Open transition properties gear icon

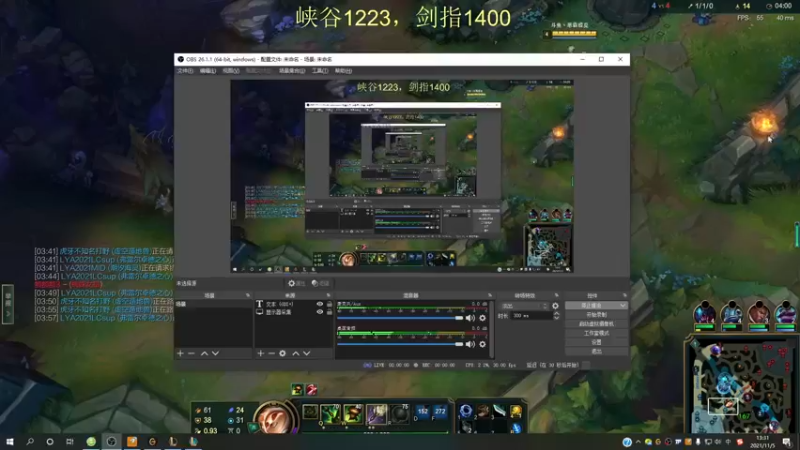pos(556,306)
